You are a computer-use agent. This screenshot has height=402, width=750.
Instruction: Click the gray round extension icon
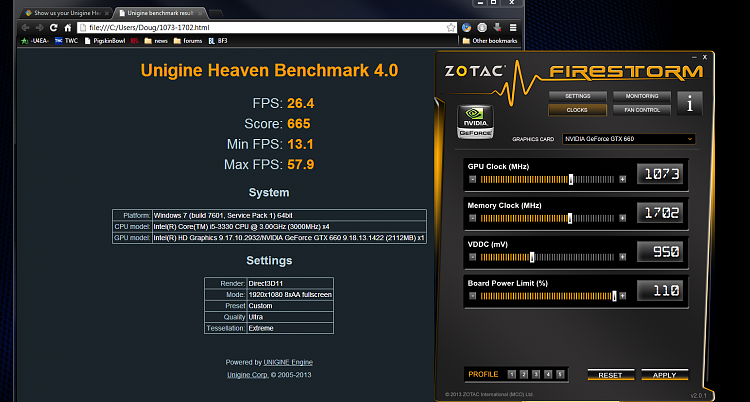(482, 28)
